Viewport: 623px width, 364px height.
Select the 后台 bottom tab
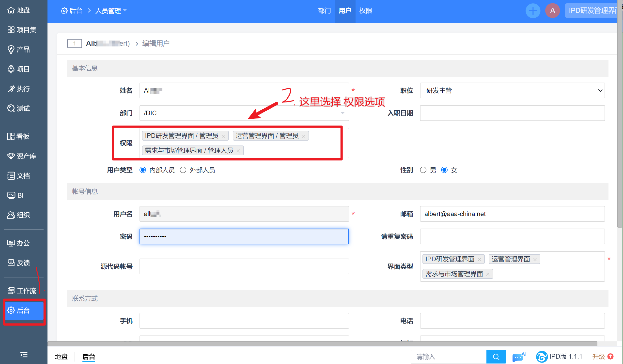click(x=89, y=357)
